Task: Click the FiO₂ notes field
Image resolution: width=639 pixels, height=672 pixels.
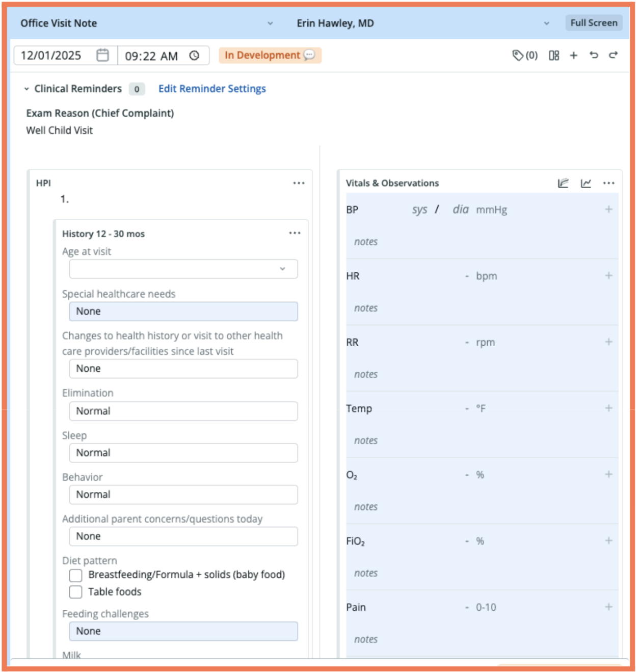Action: click(x=366, y=573)
